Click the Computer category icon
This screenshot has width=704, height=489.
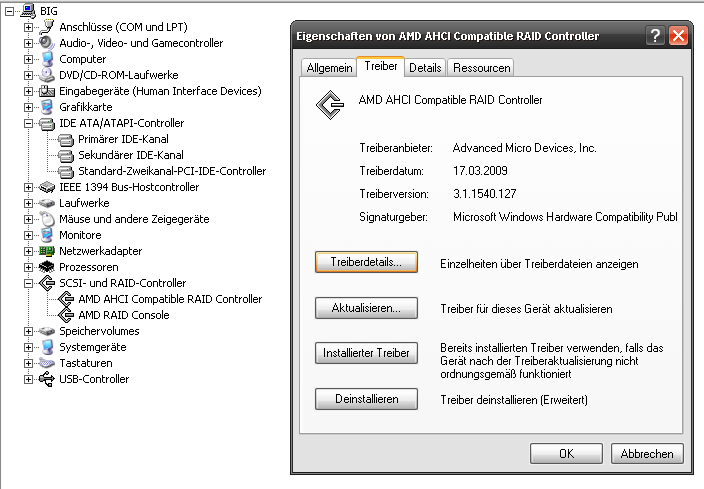pos(47,59)
